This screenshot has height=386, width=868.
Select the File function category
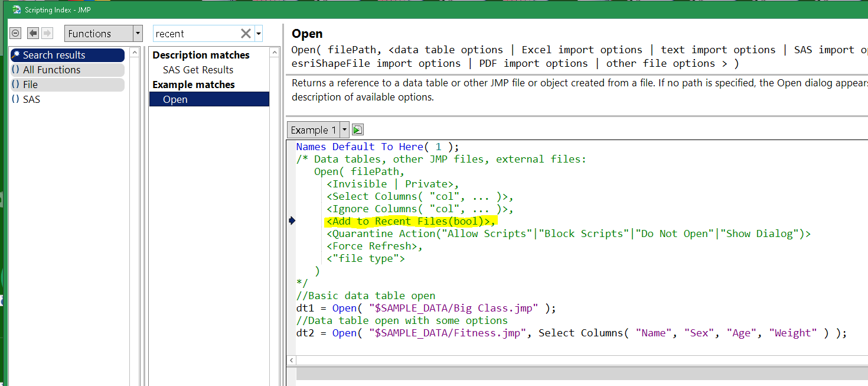(x=68, y=85)
